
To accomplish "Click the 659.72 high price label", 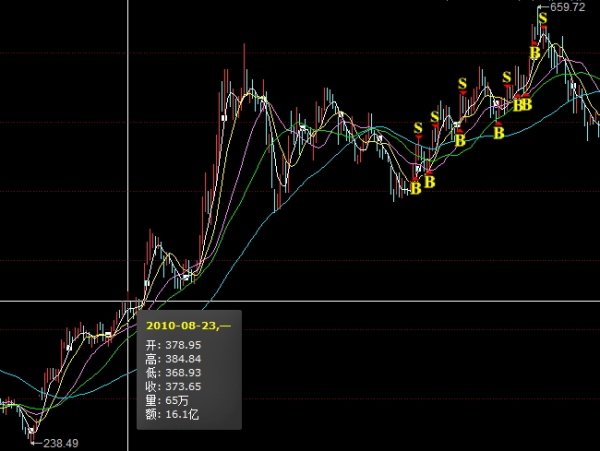I will tap(567, 7).
